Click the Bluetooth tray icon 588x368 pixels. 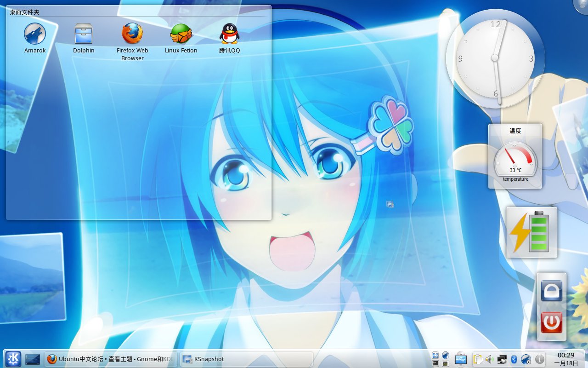(x=514, y=359)
